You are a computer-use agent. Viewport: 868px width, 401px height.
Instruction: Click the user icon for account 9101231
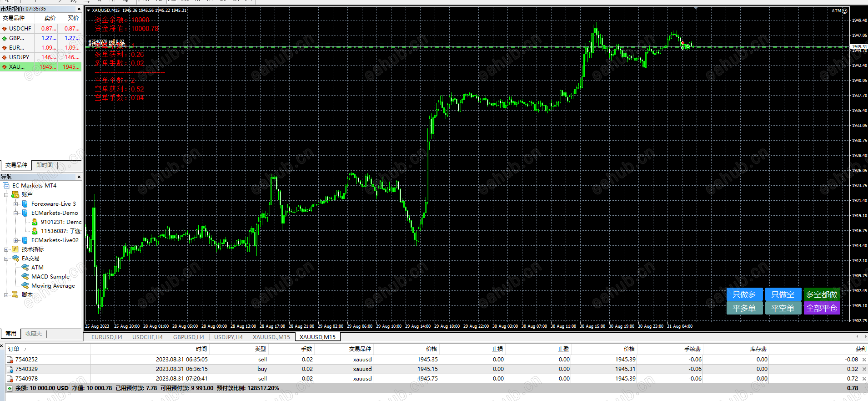(x=35, y=222)
